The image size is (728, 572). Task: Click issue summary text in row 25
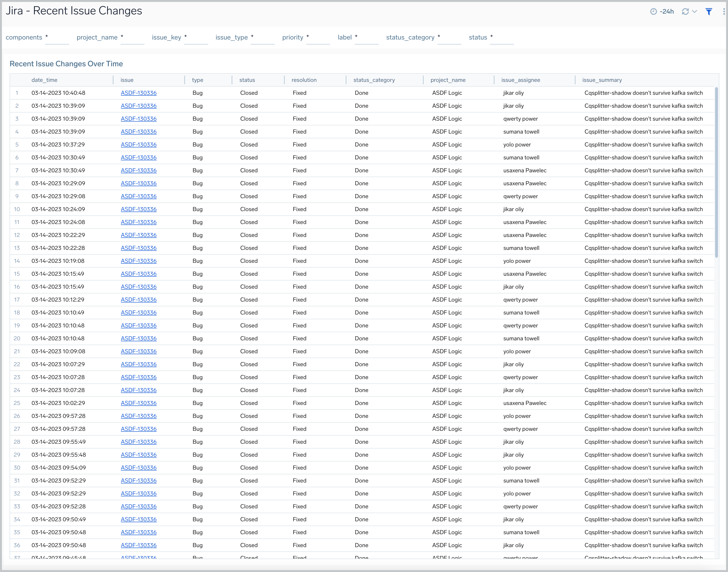coord(643,403)
